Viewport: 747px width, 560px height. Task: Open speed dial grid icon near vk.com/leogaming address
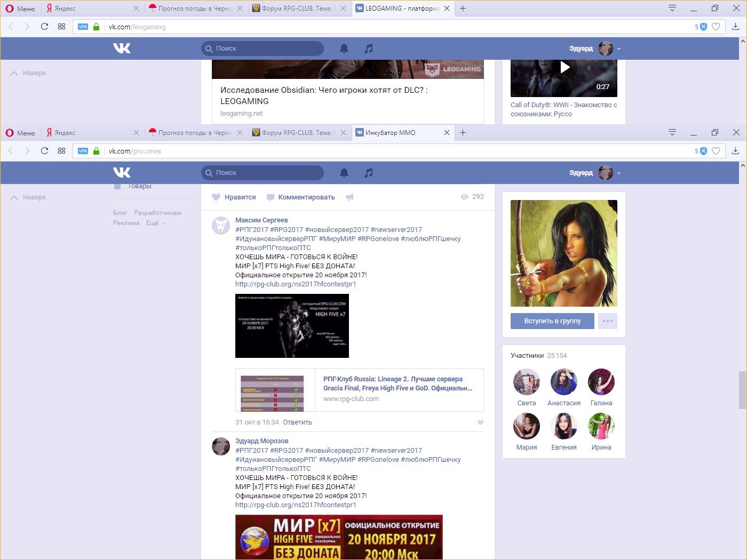[61, 27]
